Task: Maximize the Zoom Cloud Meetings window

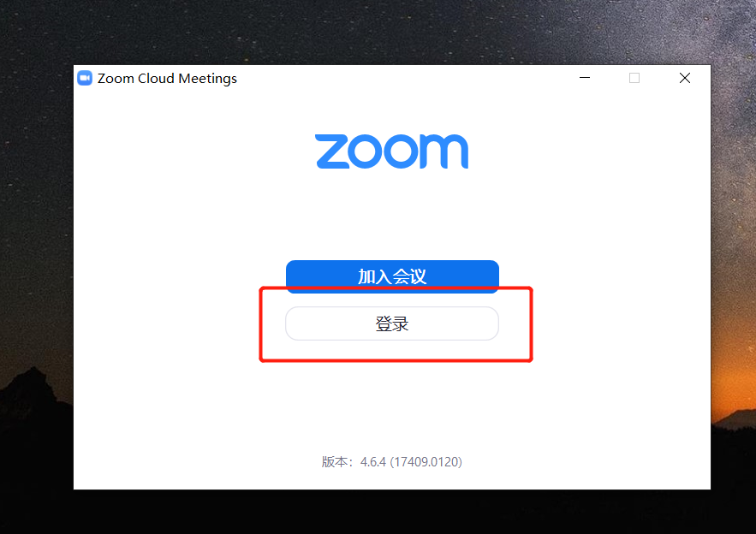Action: pos(634,78)
